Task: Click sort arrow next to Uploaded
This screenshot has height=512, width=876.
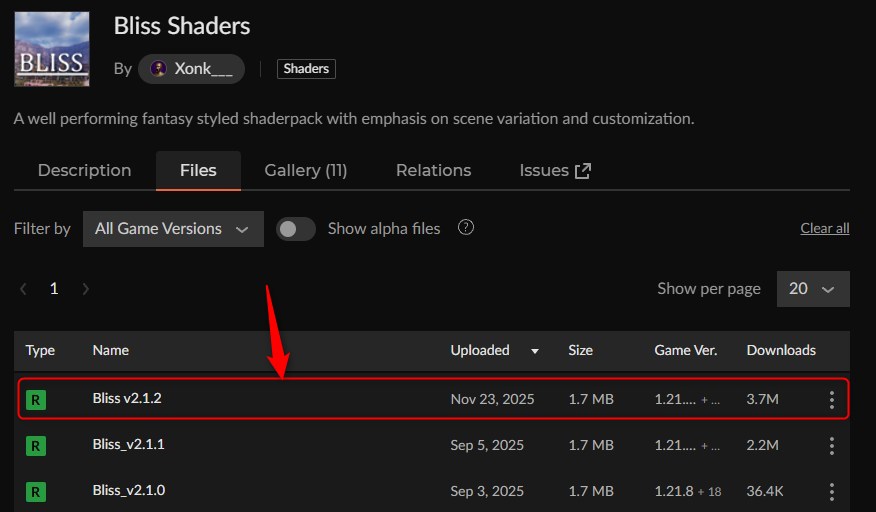Action: (x=535, y=351)
